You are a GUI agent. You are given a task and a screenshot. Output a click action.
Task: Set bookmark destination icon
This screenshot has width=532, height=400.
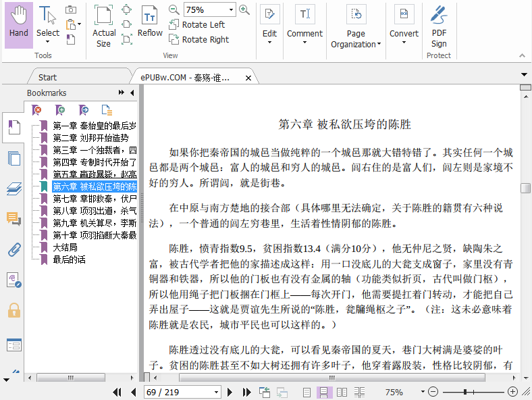[x=84, y=110]
